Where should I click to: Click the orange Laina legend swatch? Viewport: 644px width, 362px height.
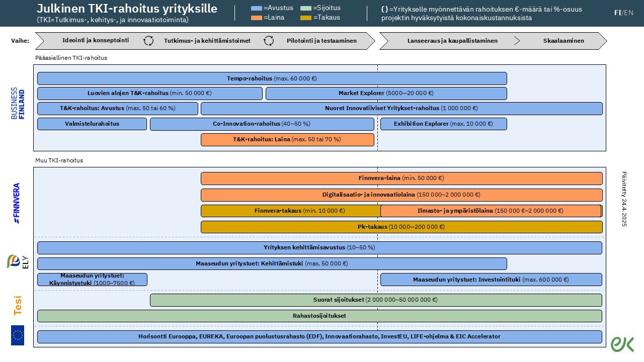[257, 18]
